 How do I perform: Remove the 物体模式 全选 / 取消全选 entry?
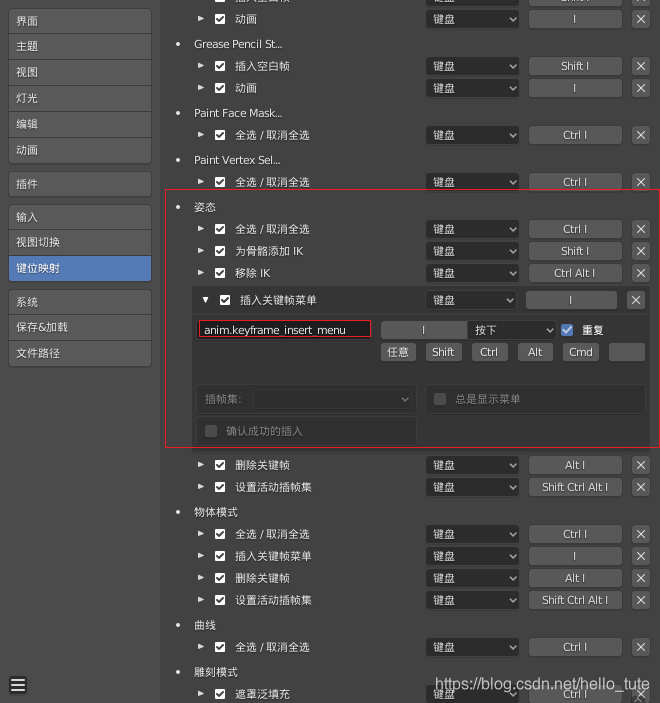click(641, 534)
